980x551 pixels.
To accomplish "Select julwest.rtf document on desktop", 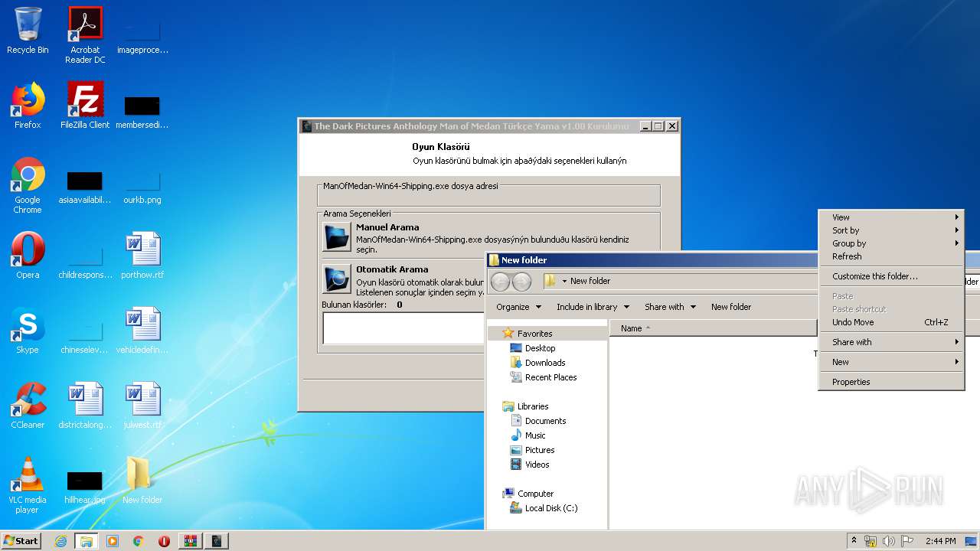I will [142, 406].
